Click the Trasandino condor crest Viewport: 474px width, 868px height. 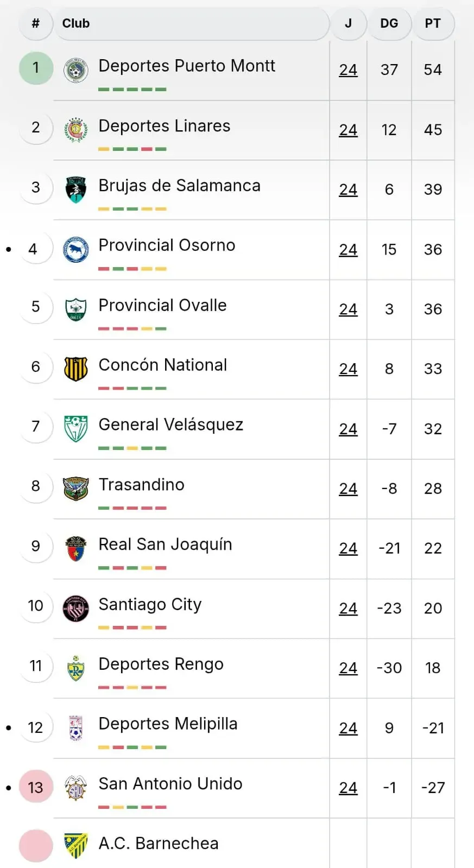click(75, 489)
